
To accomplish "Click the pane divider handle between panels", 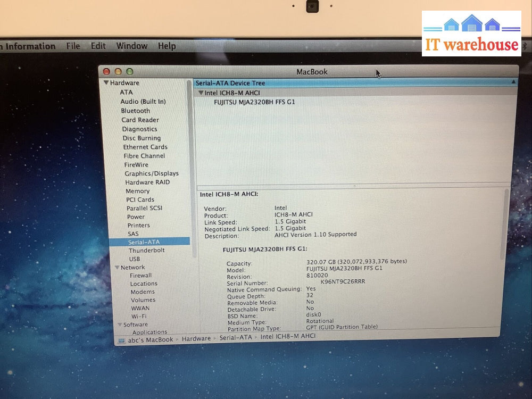I will coord(355,186).
